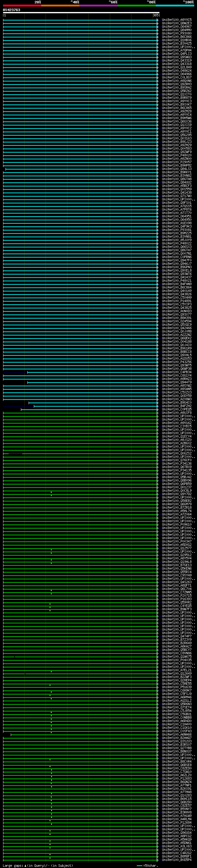The width and height of the screenshot is (197, 868).
Task: Select label UniRef100_Q5G295
Action: point(177,135)
